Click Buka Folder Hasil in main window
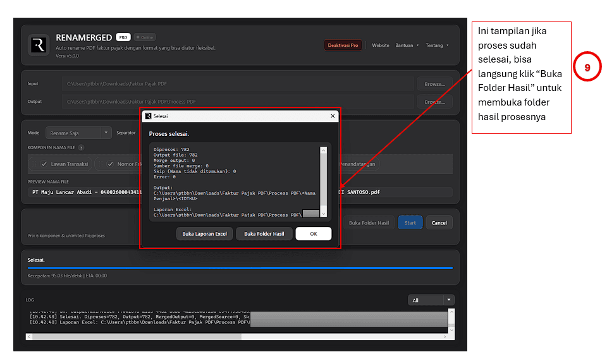The height and width of the screenshot is (364, 607). coord(369,223)
